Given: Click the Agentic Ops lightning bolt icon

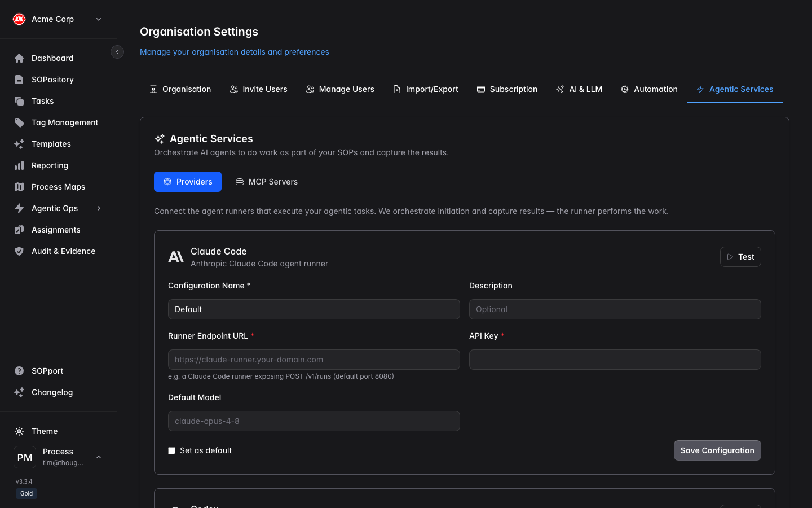Looking at the screenshot, I should (19, 208).
